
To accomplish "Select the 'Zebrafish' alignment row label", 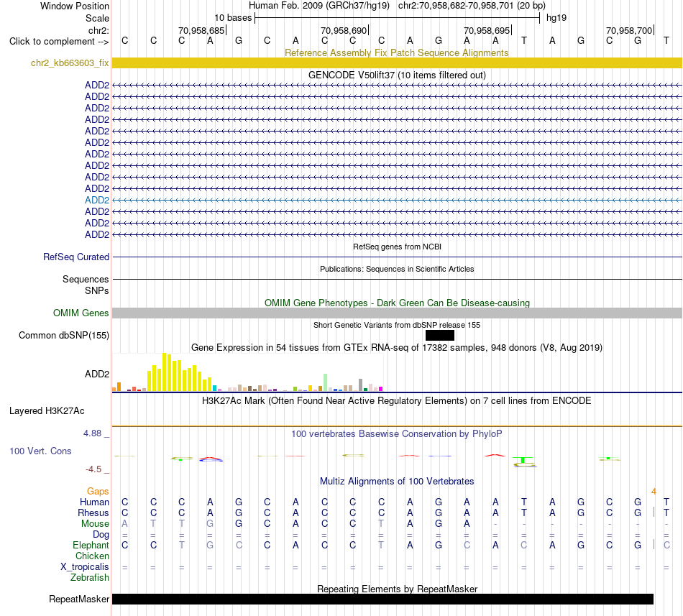I will 90,577.
